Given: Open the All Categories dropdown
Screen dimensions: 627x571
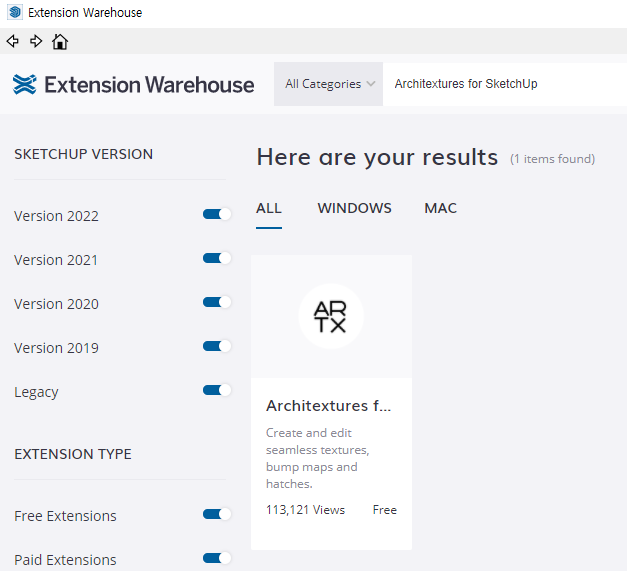Looking at the screenshot, I should click(328, 84).
